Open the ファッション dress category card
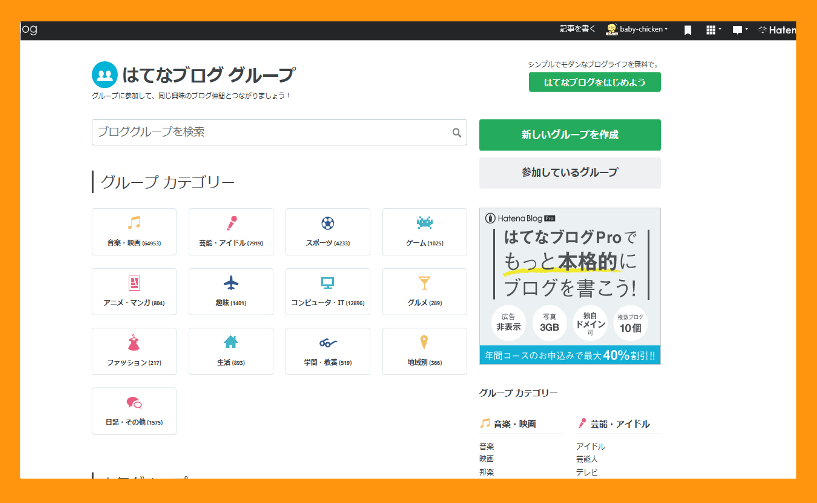 pyautogui.click(x=134, y=351)
